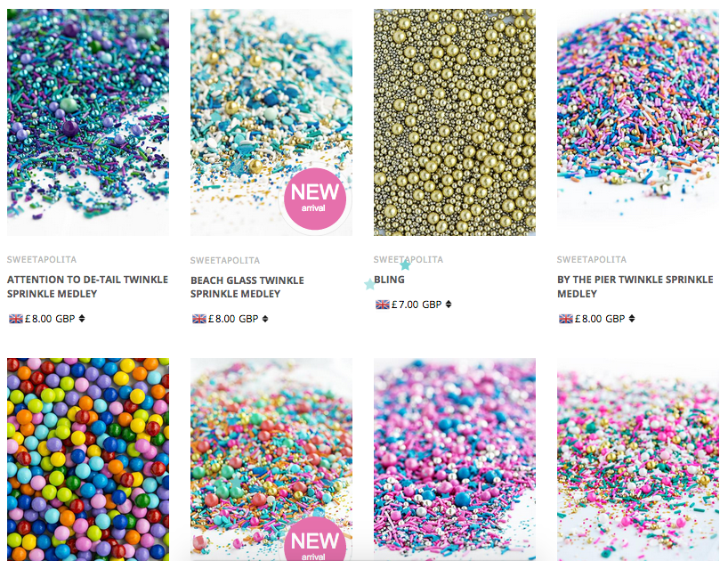Click the UK flag icon under Bling price
Image resolution: width=728 pixels, height=561 pixels.
383,305
